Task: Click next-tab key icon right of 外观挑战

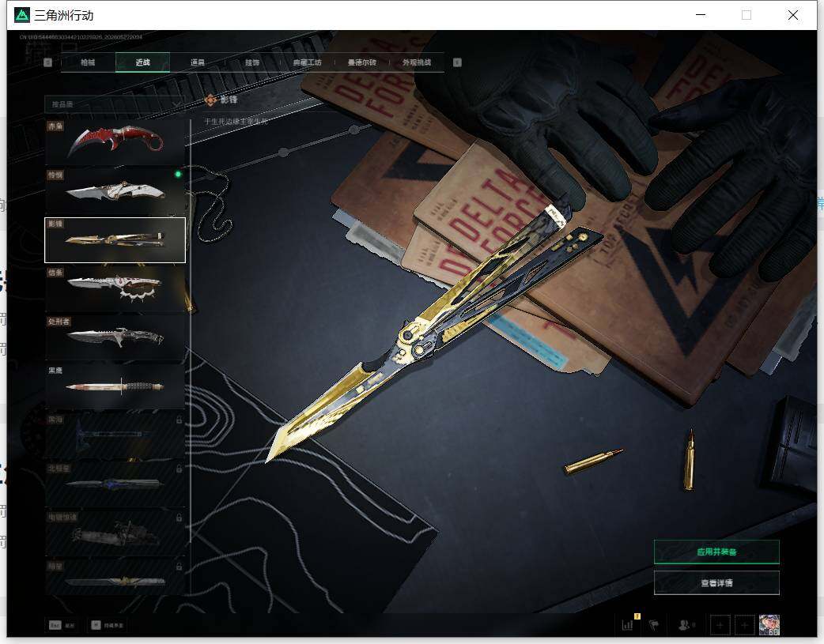Action: [x=457, y=62]
